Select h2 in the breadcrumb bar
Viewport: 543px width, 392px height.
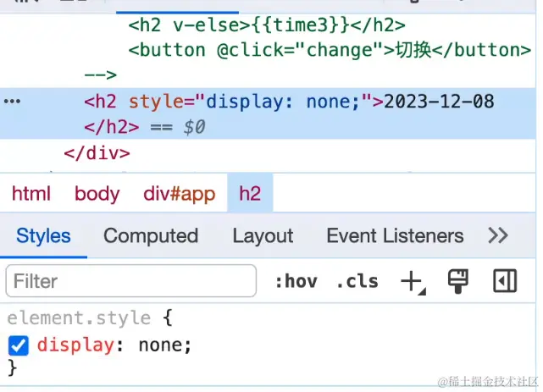point(250,193)
